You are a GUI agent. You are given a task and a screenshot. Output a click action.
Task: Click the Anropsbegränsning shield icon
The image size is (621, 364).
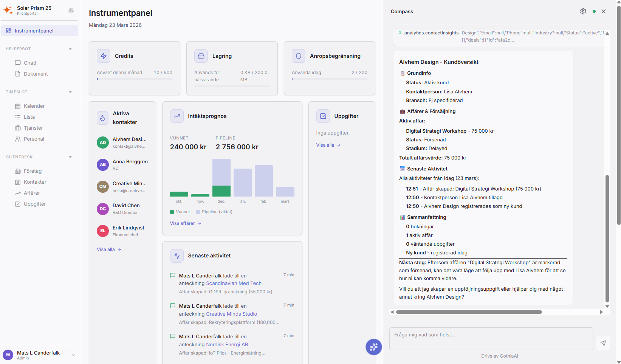click(x=298, y=56)
